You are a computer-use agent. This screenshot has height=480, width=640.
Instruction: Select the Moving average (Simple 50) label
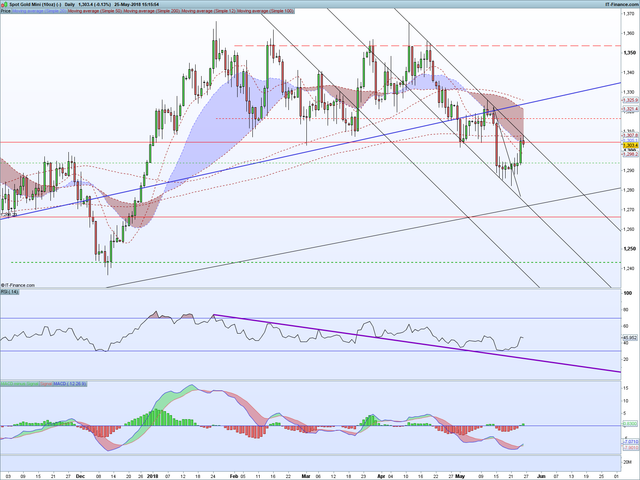coord(96,11)
